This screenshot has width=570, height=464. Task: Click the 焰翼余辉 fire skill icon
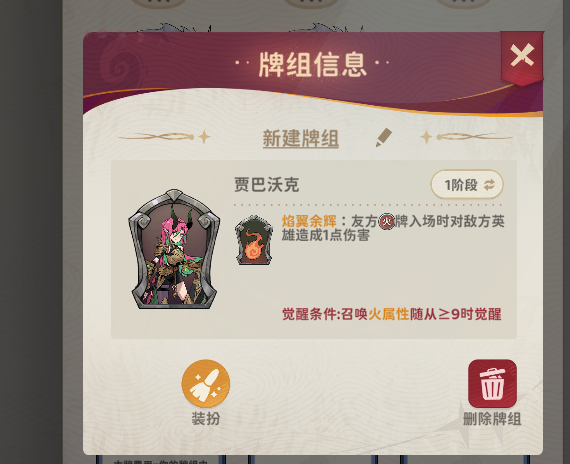(254, 240)
